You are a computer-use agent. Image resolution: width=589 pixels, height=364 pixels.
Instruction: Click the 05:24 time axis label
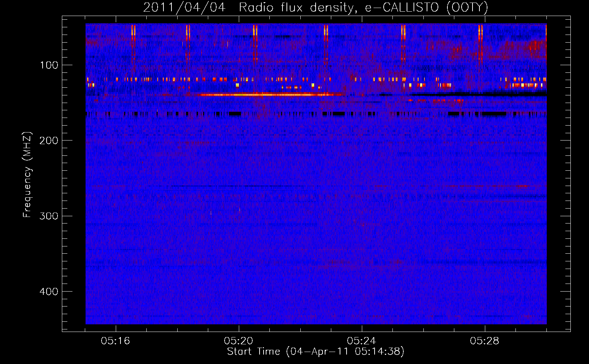tap(361, 341)
